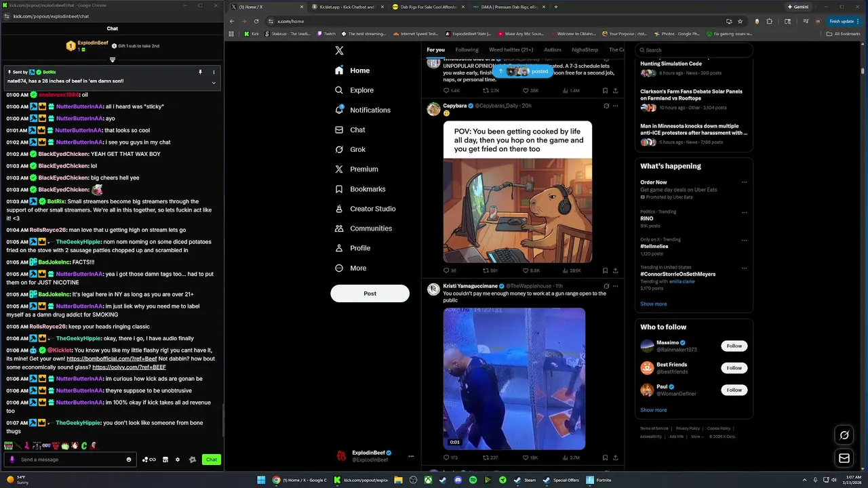Open Gemini button in Chrome

pyautogui.click(x=799, y=7)
